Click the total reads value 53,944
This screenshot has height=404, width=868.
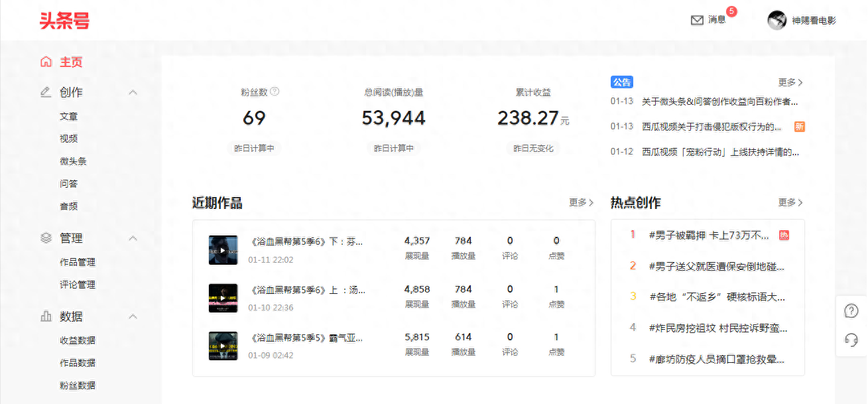point(393,118)
